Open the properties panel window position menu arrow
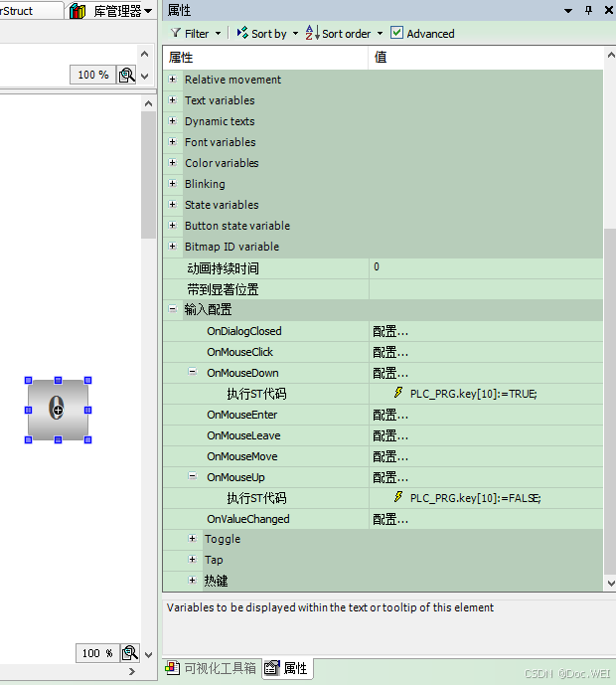616x685 pixels. pos(568,11)
